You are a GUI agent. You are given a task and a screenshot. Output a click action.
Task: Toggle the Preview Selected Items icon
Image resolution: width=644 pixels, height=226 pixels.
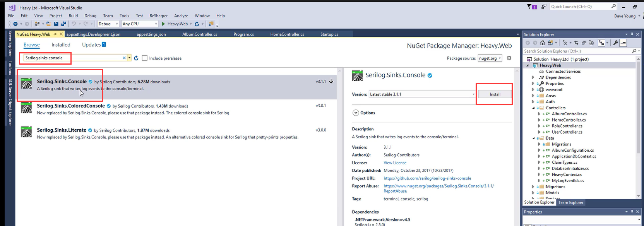[623, 43]
